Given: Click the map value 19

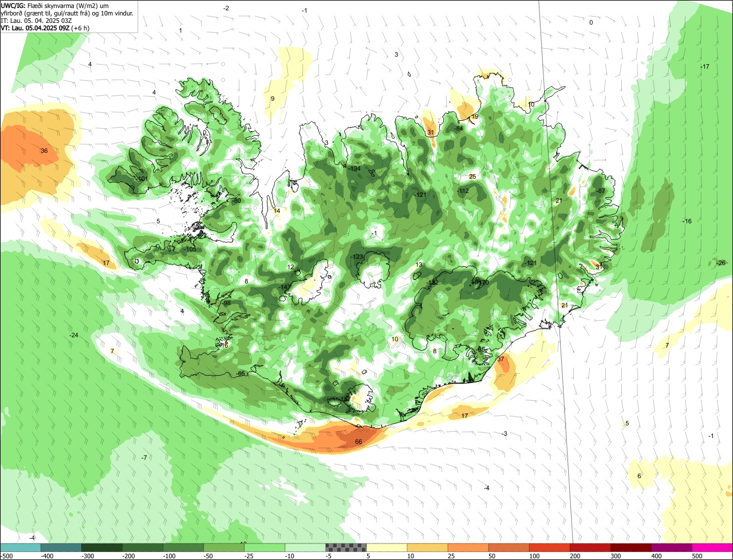Looking at the screenshot, I should click(x=475, y=117).
